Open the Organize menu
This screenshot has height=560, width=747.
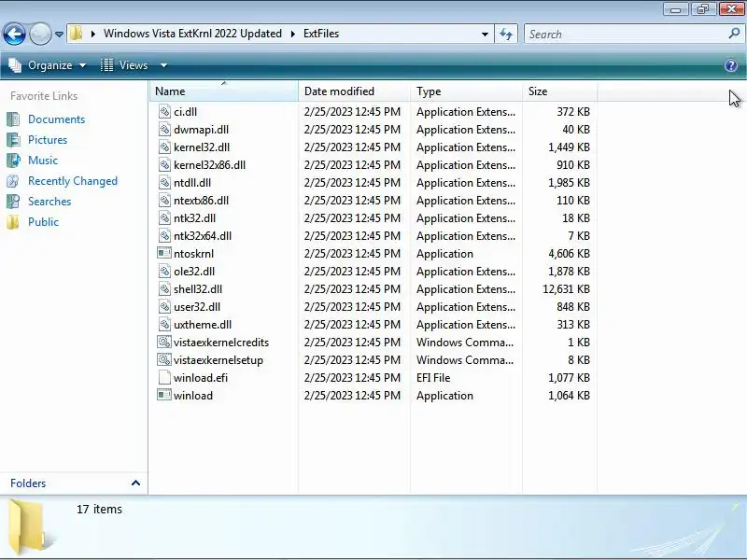coord(48,65)
